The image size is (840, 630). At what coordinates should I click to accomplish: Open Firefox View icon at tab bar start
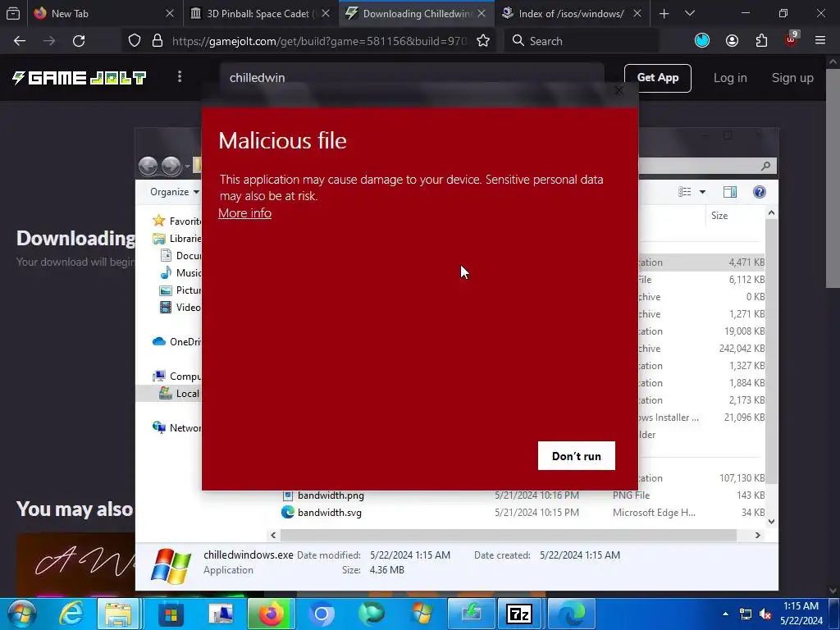pos(13,14)
